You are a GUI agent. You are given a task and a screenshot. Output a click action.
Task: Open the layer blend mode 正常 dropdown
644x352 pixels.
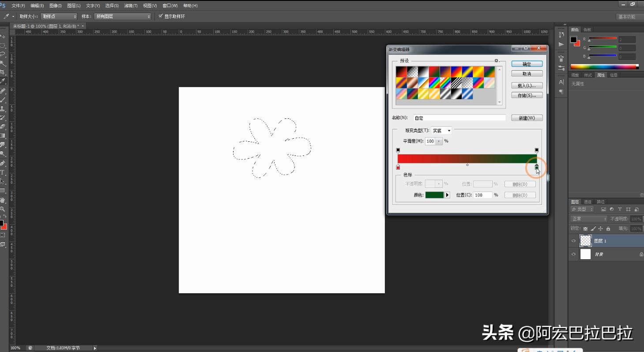click(589, 219)
